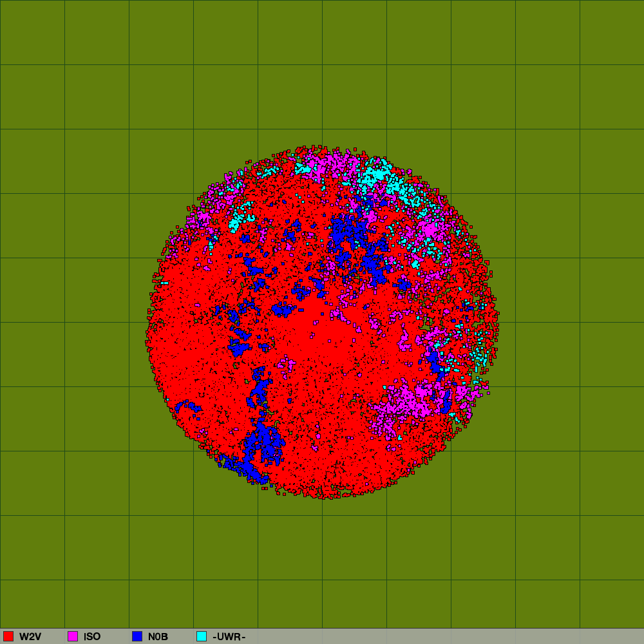Select the N0B legend label
This screenshot has width=644, height=644.
click(158, 637)
